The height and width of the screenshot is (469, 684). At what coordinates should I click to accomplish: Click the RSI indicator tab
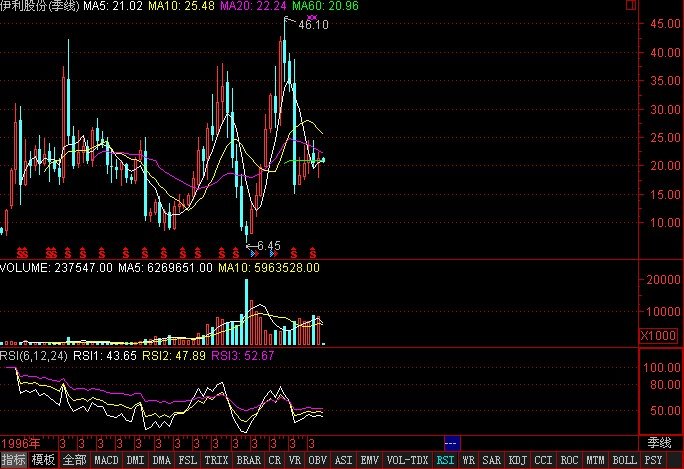(445, 461)
